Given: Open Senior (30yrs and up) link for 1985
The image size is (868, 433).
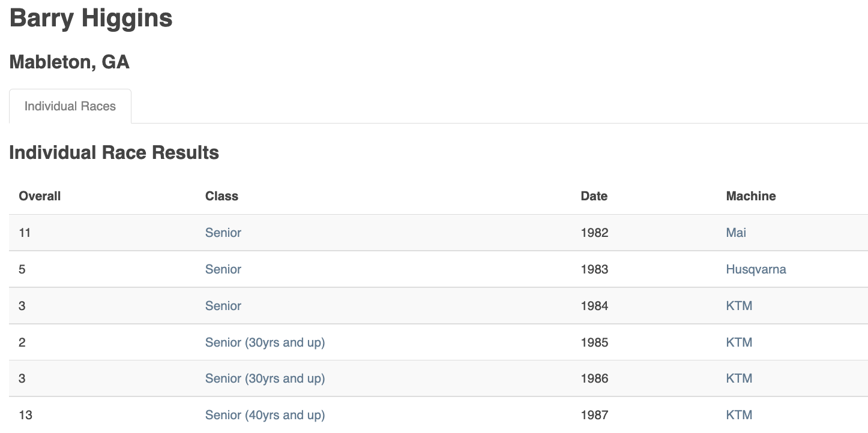Looking at the screenshot, I should pyautogui.click(x=265, y=342).
